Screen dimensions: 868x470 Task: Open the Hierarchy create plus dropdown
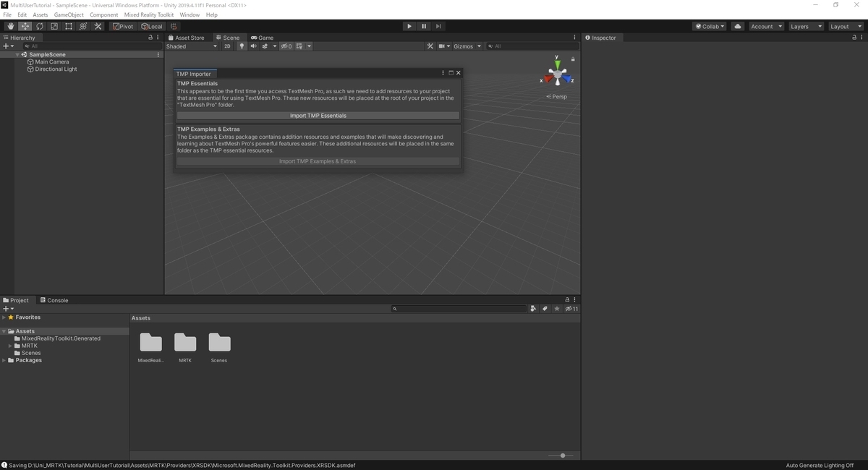click(8, 46)
